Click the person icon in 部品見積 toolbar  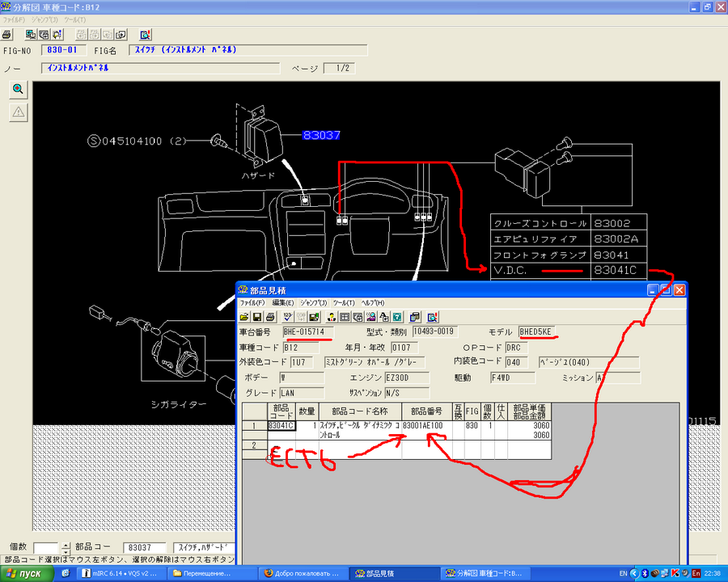(332, 316)
